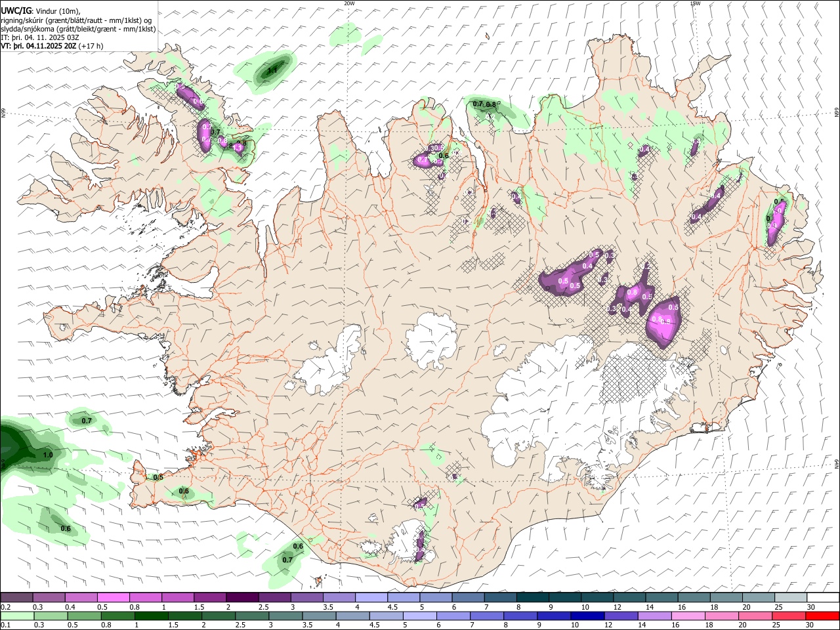
Task: Click the '(+17 h)' forecast offset text
Action: click(91, 46)
